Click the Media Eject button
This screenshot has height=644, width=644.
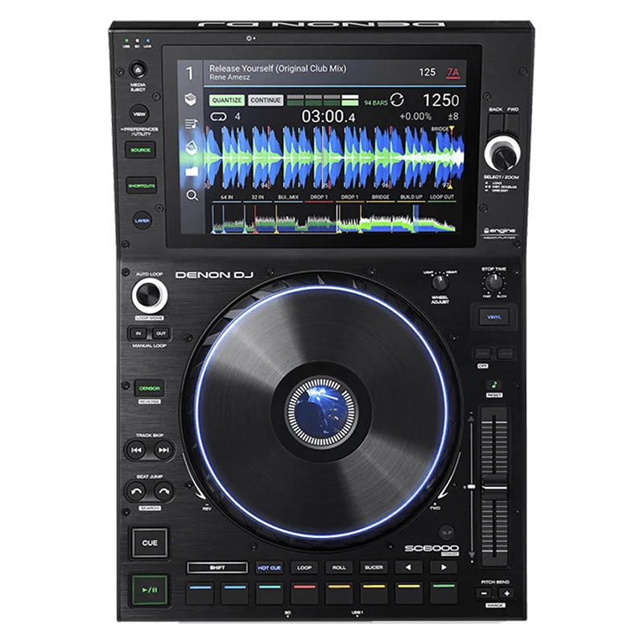pyautogui.click(x=138, y=70)
